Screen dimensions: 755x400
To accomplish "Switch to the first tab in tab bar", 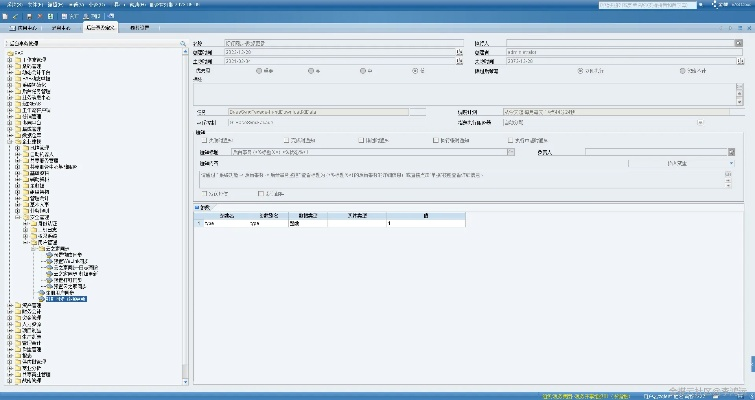I will tap(22, 29).
